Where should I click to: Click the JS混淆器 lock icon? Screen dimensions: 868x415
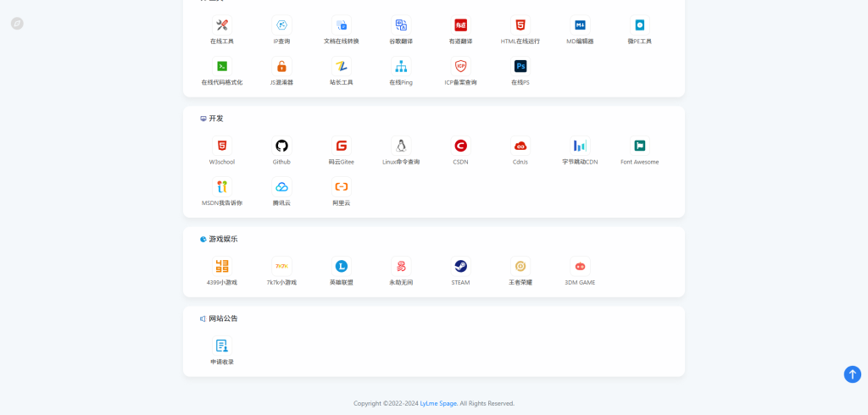coord(281,66)
